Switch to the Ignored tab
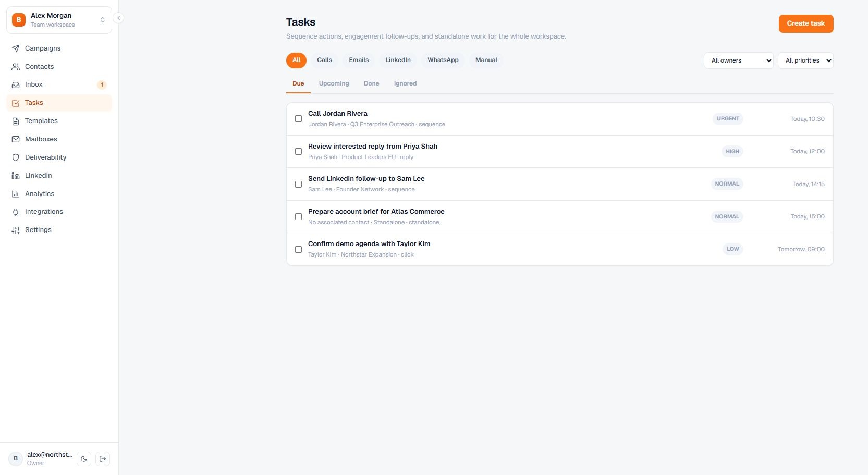Image resolution: width=868 pixels, height=475 pixels. 405,83
